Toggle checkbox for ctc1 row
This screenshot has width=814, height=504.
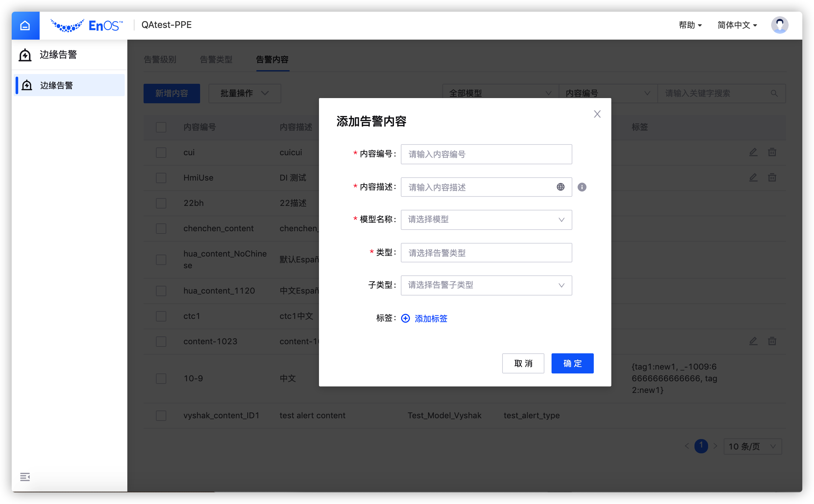pos(161,316)
